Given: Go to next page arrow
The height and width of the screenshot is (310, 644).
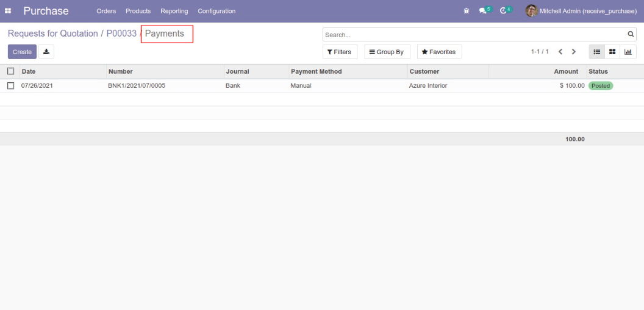Looking at the screenshot, I should [x=574, y=52].
